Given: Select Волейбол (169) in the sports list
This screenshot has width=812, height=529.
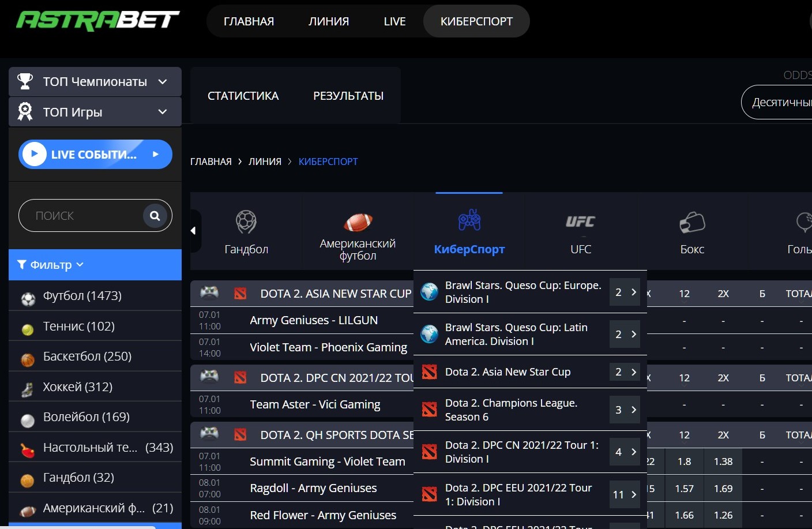Looking at the screenshot, I should [95, 417].
